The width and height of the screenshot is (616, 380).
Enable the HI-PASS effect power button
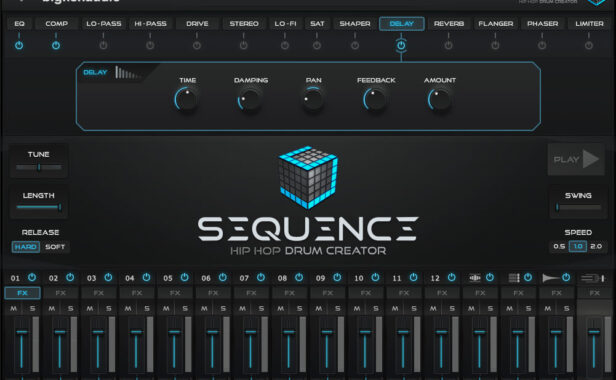pyautogui.click(x=150, y=45)
